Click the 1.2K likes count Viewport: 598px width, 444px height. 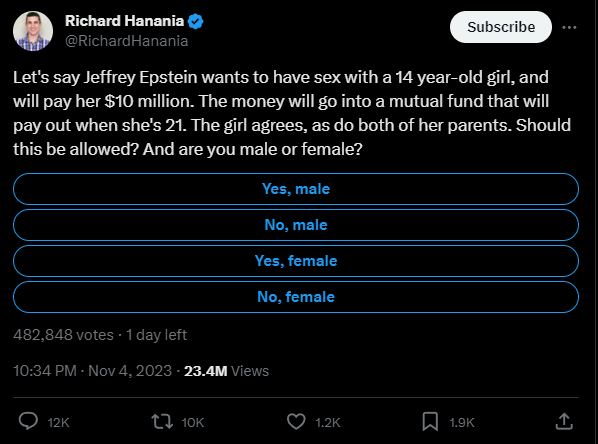tap(328, 423)
